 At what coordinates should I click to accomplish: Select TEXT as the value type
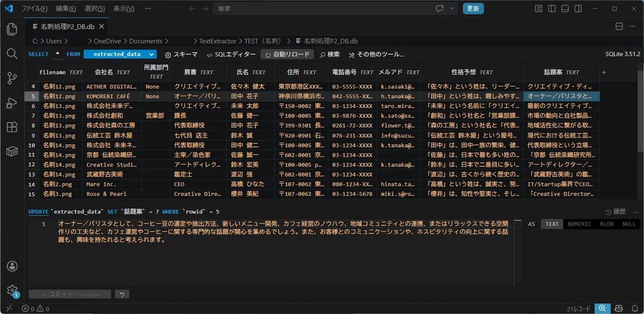[x=552, y=224]
